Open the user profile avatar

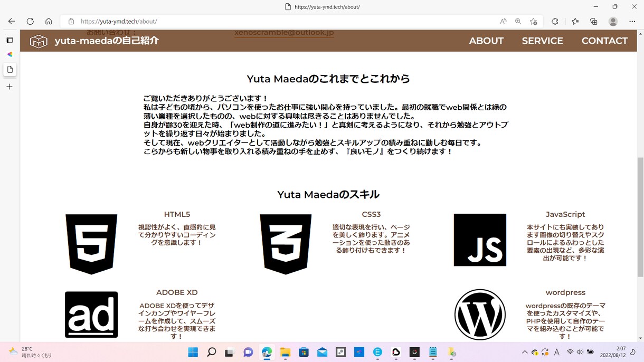(x=613, y=22)
